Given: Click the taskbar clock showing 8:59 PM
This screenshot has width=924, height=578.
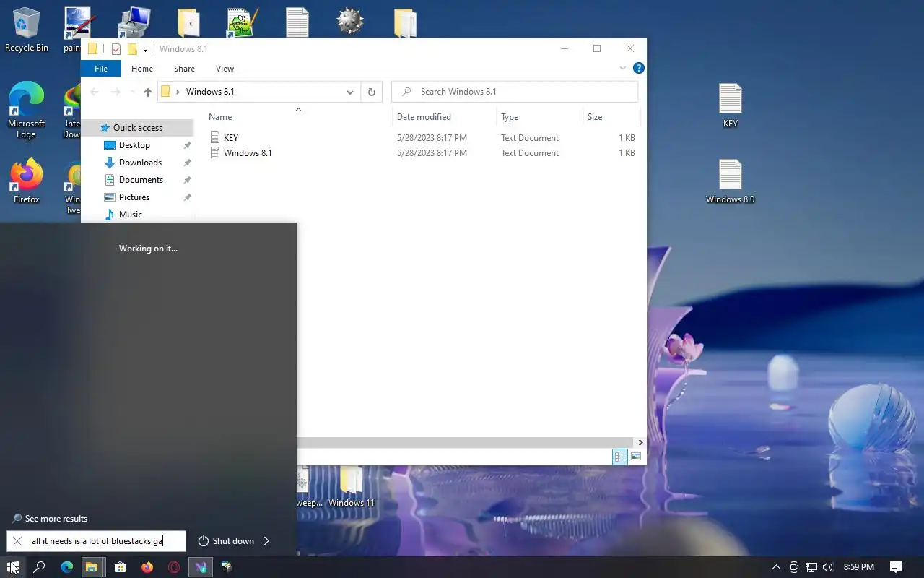Looking at the screenshot, I should pyautogui.click(x=859, y=567).
